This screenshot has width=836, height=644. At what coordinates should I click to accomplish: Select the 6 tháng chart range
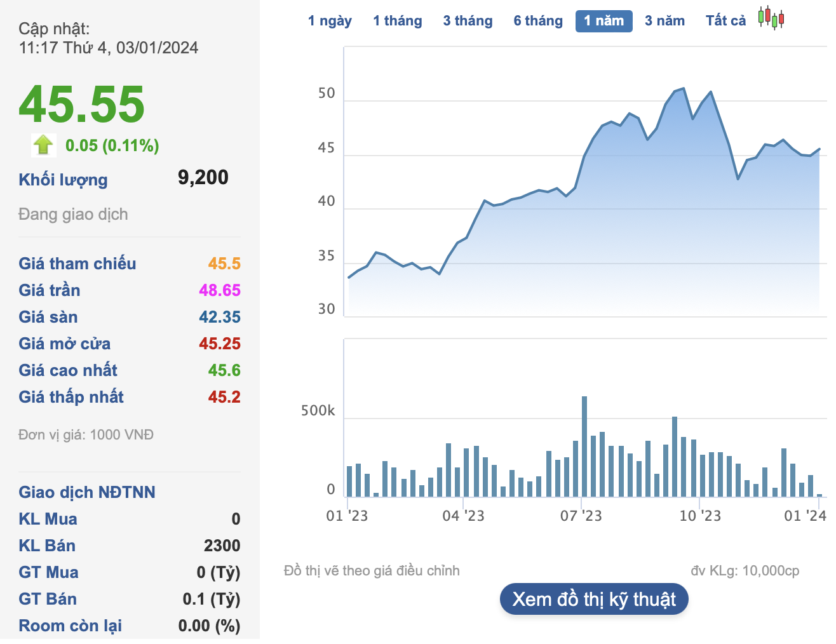coord(538,21)
